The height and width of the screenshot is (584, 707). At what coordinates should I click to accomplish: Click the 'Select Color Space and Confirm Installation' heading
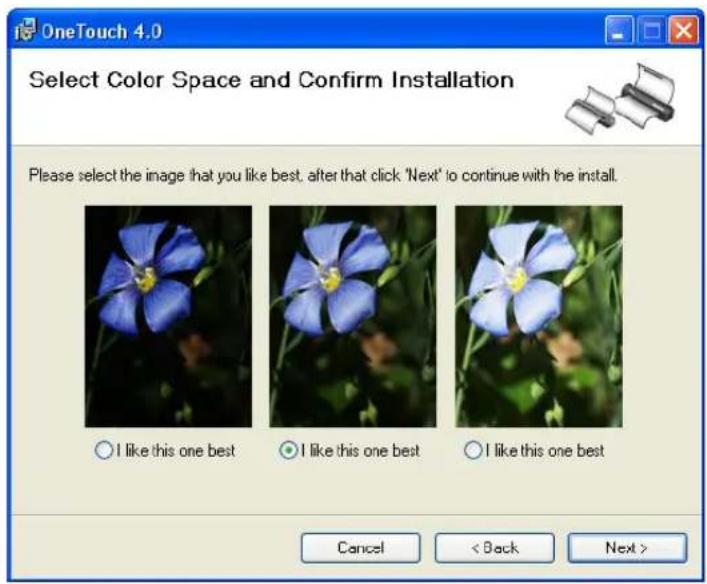coord(271,80)
